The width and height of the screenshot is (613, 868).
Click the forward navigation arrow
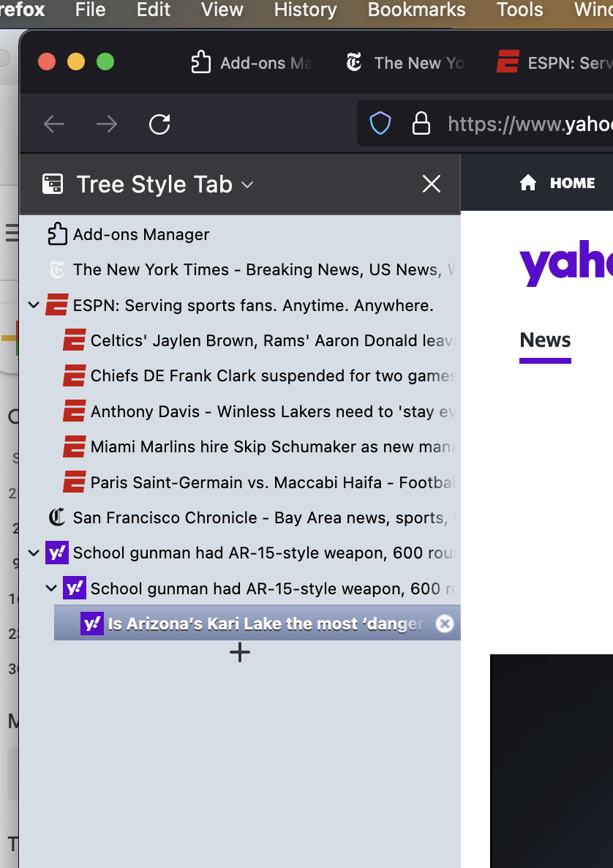(x=107, y=124)
